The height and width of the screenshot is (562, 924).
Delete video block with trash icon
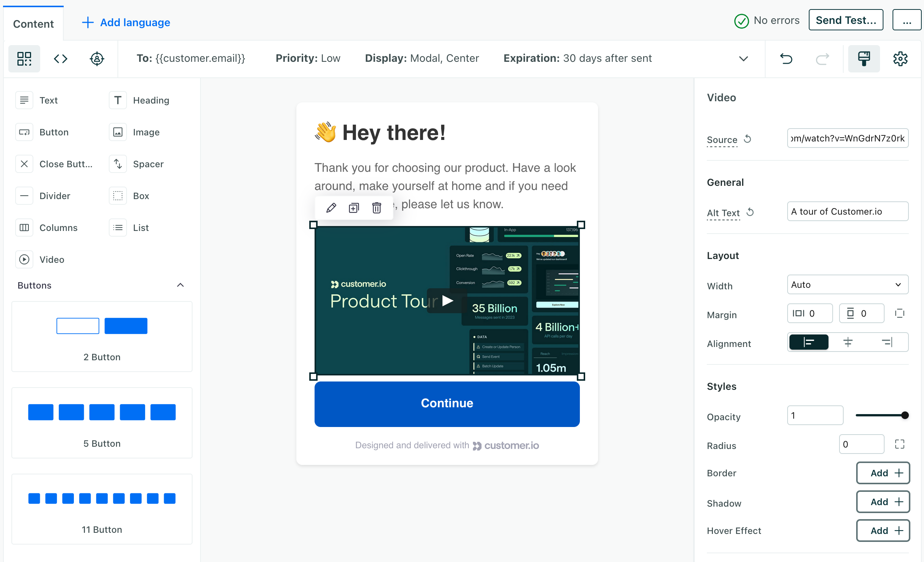(376, 207)
